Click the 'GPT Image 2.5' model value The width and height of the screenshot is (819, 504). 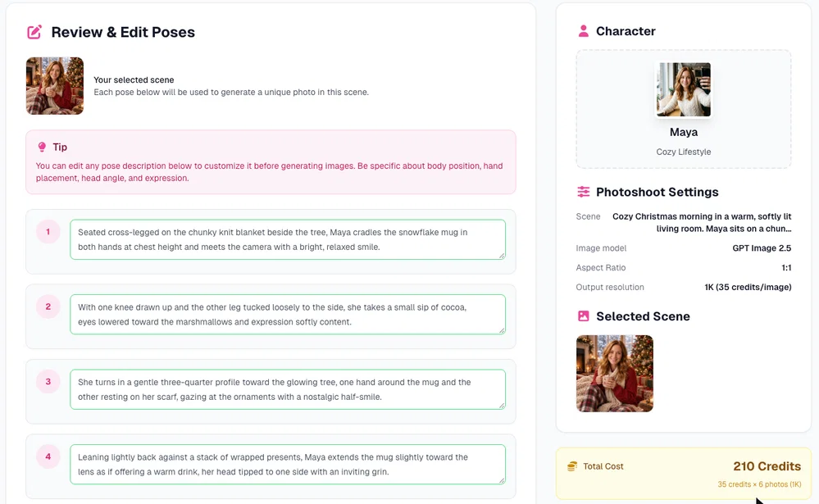click(762, 248)
